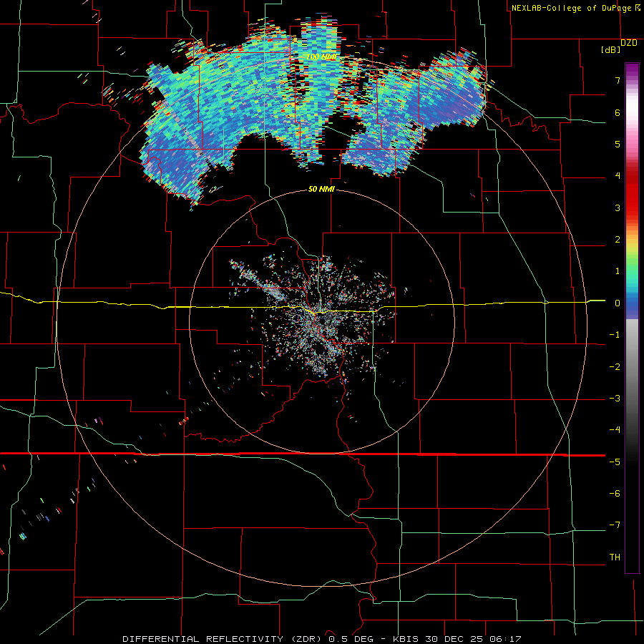This screenshot has height=644, width=644.
Task: Click the 30 DEC 25 date in the caption
Action: [x=454, y=639]
